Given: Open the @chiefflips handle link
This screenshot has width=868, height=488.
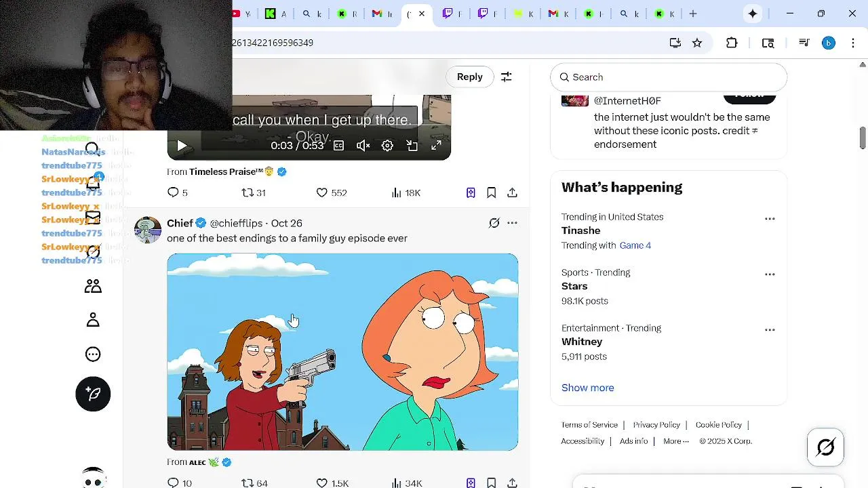Looking at the screenshot, I should point(236,223).
